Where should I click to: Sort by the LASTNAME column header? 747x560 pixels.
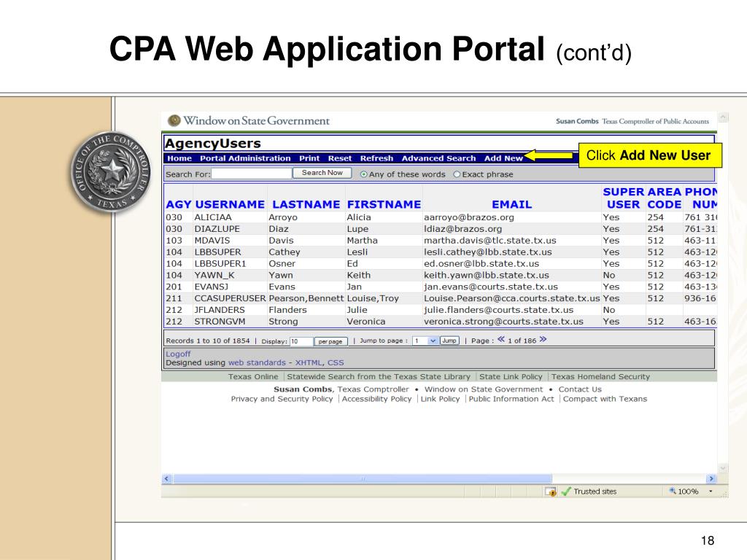[306, 204]
